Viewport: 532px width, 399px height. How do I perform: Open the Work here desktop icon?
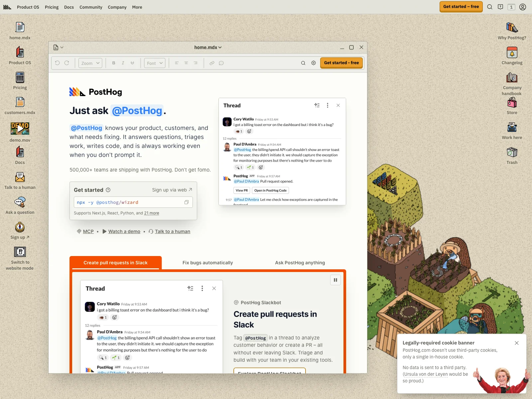click(512, 131)
